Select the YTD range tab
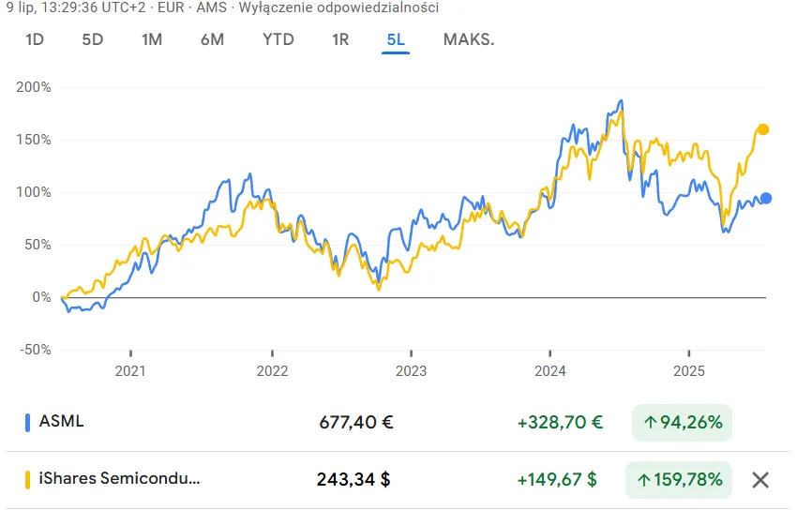Image resolution: width=812 pixels, height=510 pixels. pyautogui.click(x=278, y=39)
